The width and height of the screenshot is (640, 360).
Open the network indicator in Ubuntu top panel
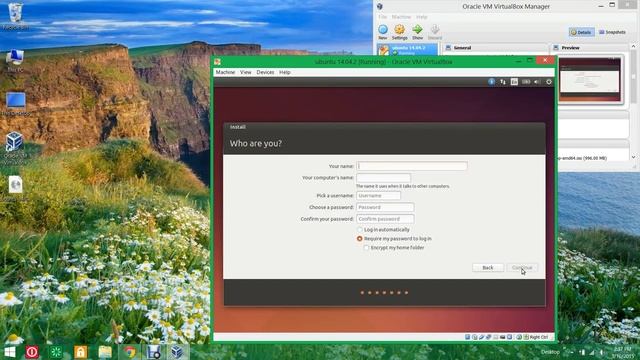503,82
